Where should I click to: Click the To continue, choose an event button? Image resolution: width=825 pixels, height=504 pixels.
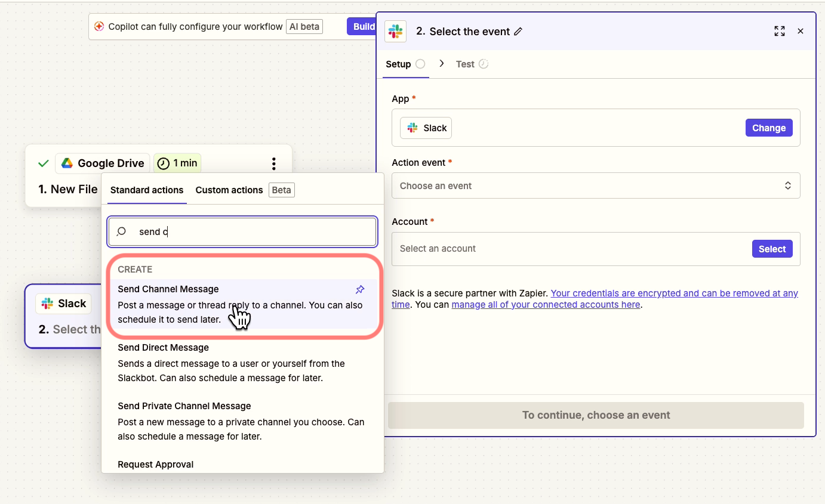pyautogui.click(x=596, y=415)
